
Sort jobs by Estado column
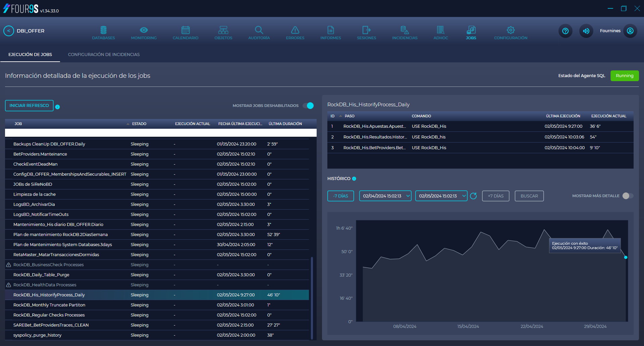(139, 124)
